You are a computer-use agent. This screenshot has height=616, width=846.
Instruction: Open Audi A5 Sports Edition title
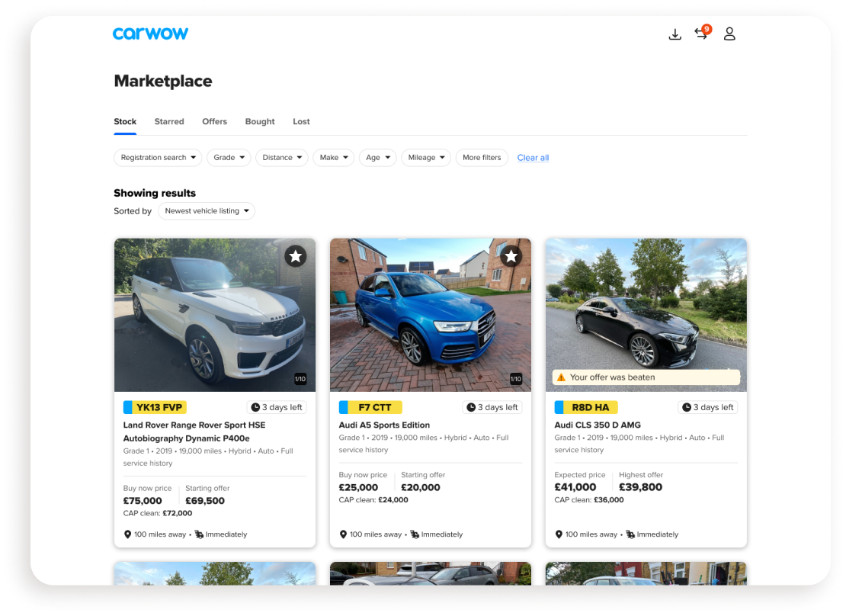click(384, 425)
